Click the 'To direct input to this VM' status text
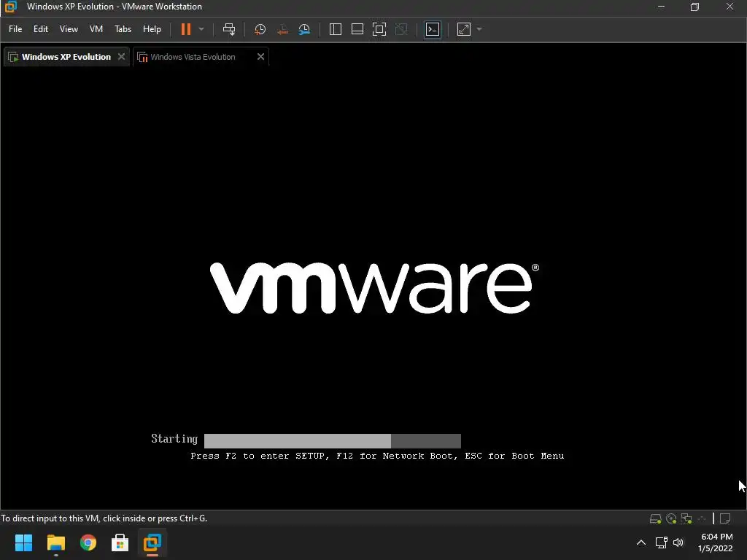Image resolution: width=747 pixels, height=560 pixels. tap(104, 518)
